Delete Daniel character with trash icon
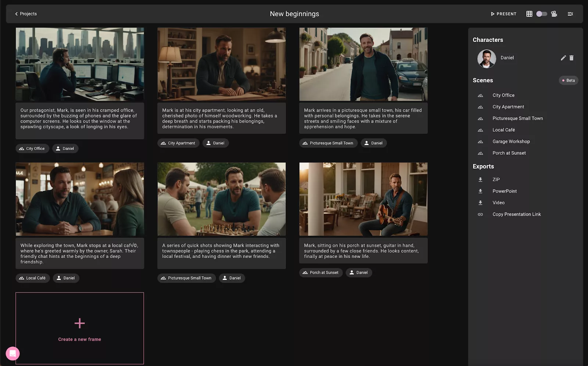This screenshot has width=588, height=366. coord(571,58)
